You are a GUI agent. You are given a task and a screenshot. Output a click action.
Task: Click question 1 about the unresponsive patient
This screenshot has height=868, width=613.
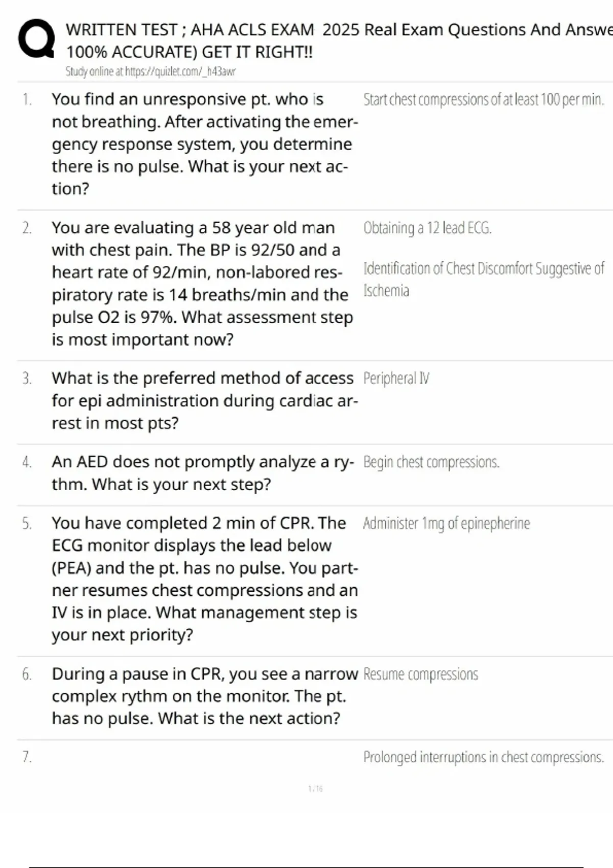point(204,143)
